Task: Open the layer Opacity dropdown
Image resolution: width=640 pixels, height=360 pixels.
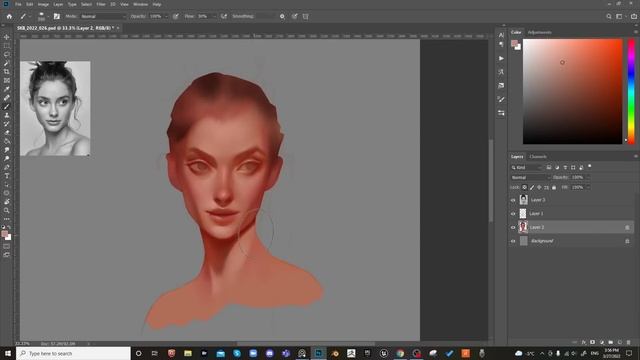Action: tap(588, 177)
